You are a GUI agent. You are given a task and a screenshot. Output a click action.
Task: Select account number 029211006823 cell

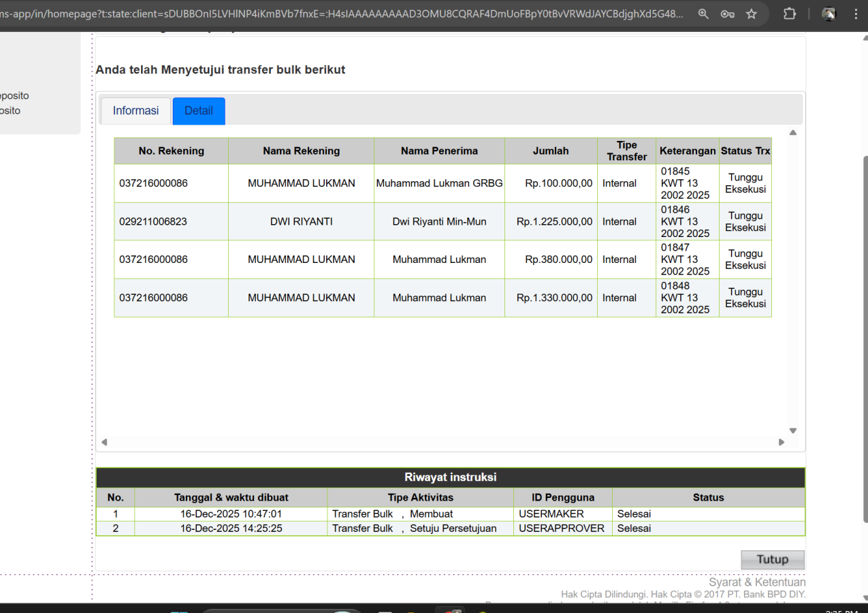pyautogui.click(x=153, y=221)
